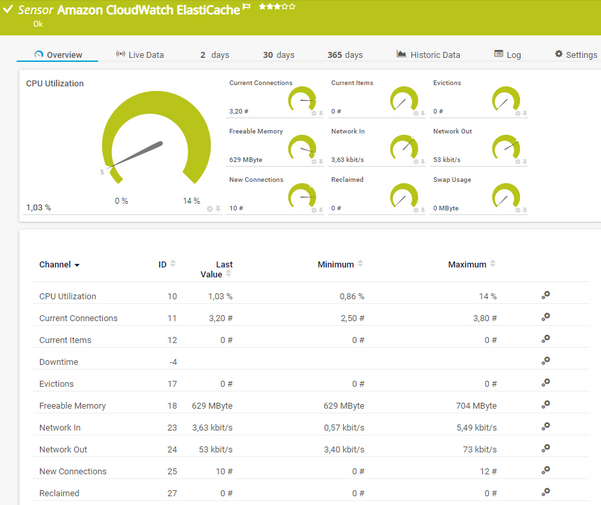
Task: Open Freeable Memory row settings gear
Action: coord(546,404)
